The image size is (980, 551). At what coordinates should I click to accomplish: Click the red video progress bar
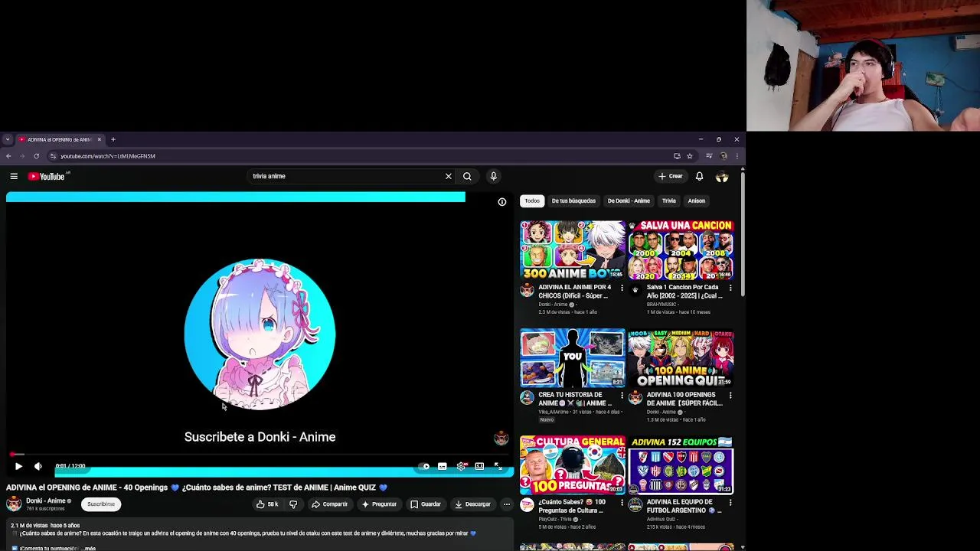[260, 455]
